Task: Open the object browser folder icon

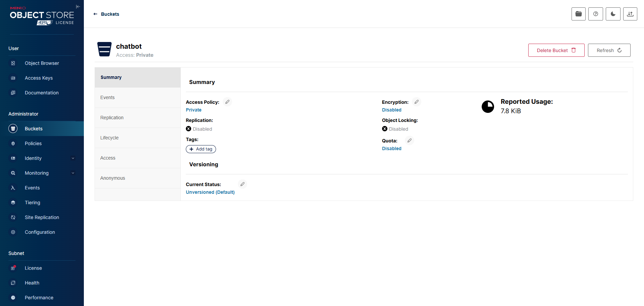Action: 578,14
